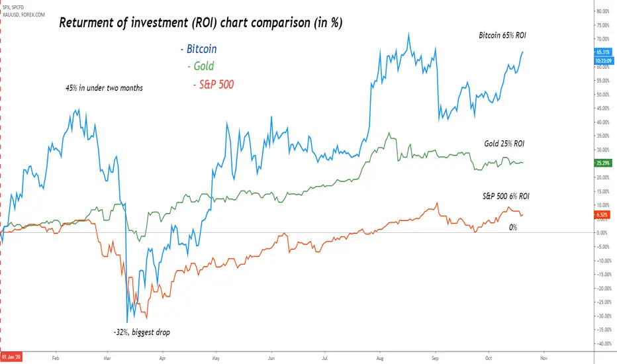Image resolution: width=617 pixels, height=364 pixels.
Task: Click the chart title text annotation
Action: [201, 23]
